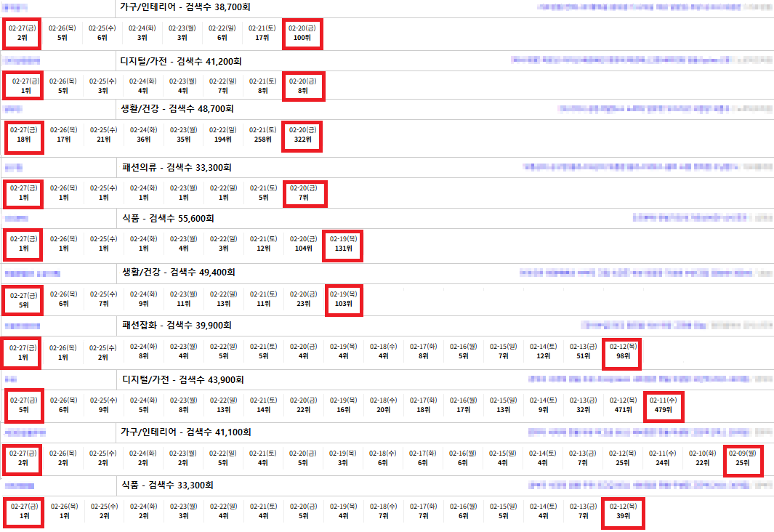Click the 02-12(목) 39위 rank cell
774x532 pixels.
[x=622, y=511]
